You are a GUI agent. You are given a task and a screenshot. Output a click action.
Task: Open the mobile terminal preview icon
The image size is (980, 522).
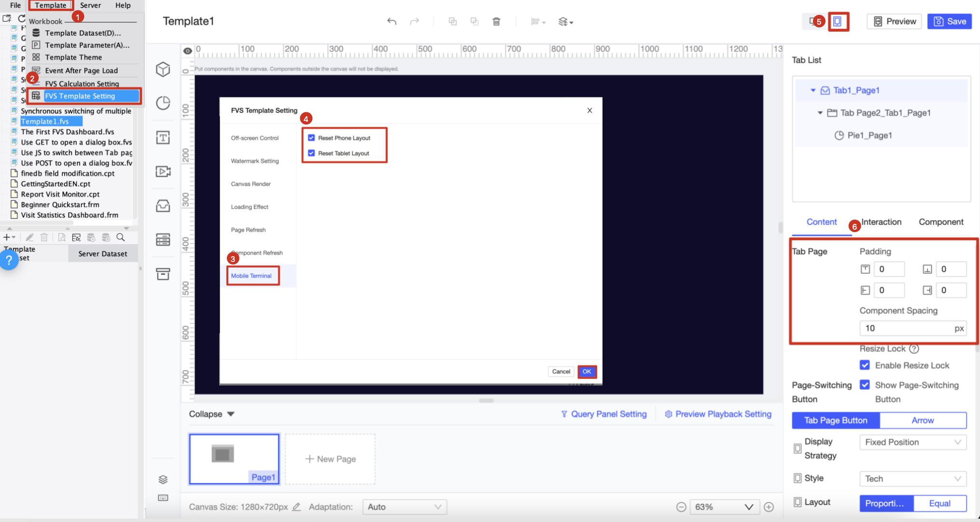click(839, 21)
